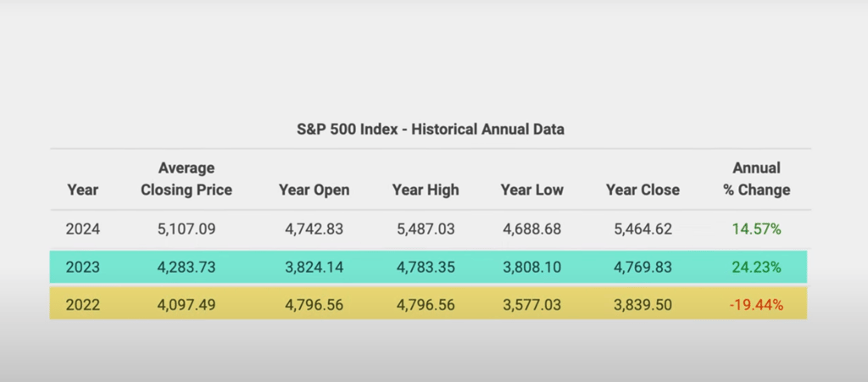The height and width of the screenshot is (382, 868).
Task: Click the Average Closing Price column header
Action: click(186, 179)
